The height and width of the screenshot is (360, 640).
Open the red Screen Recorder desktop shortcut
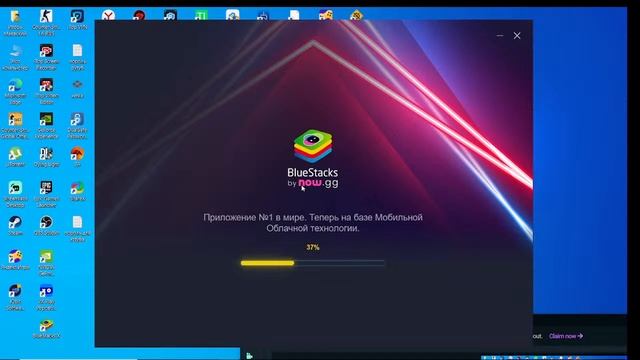pyautogui.click(x=46, y=51)
